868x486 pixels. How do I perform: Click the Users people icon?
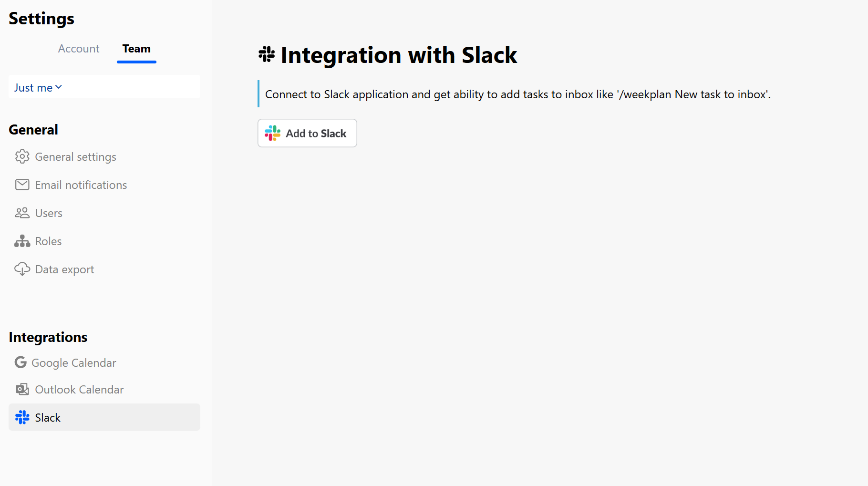(22, 213)
